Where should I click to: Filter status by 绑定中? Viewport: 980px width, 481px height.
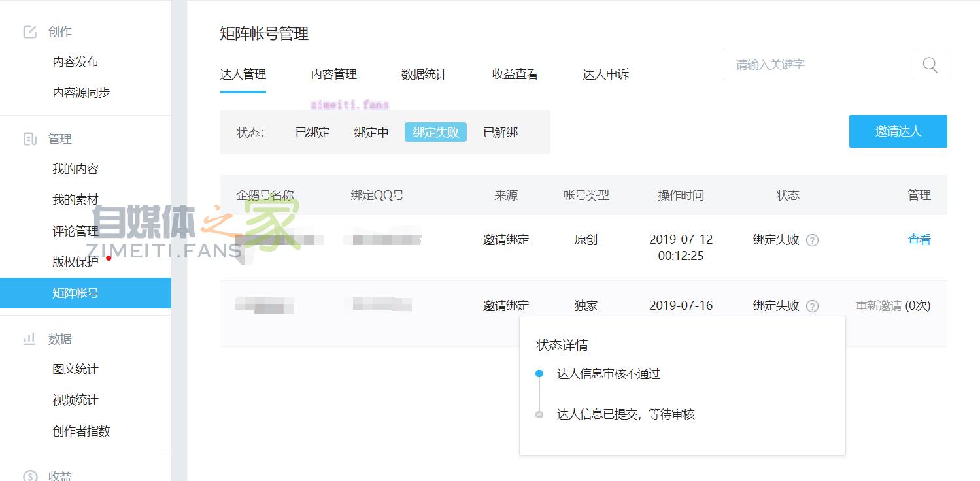point(371,133)
